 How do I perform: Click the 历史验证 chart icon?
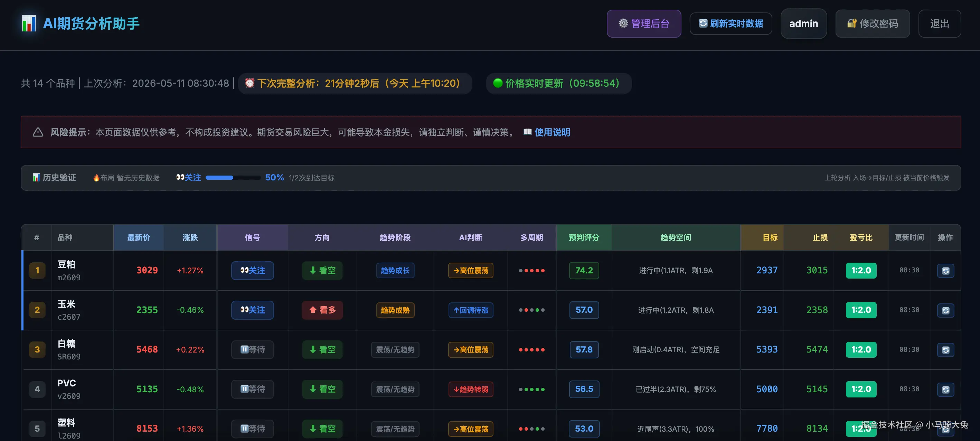(x=36, y=177)
